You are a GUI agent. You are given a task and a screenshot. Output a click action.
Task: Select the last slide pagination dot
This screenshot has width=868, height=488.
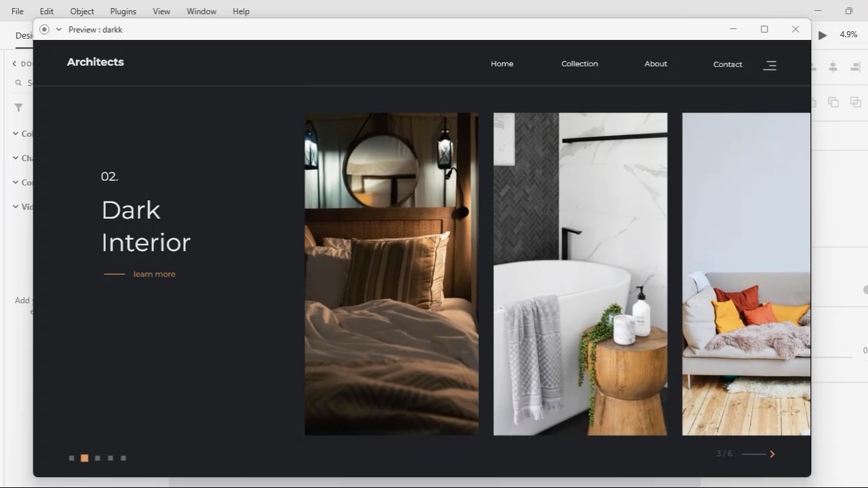click(123, 458)
